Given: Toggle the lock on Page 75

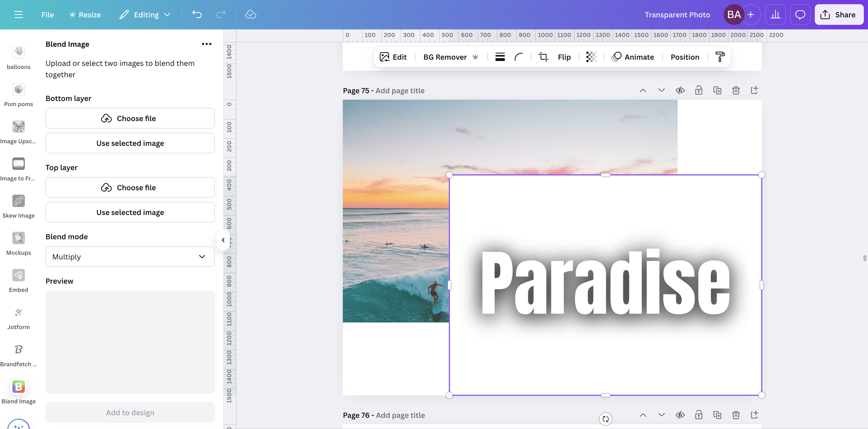Looking at the screenshot, I should click(699, 91).
